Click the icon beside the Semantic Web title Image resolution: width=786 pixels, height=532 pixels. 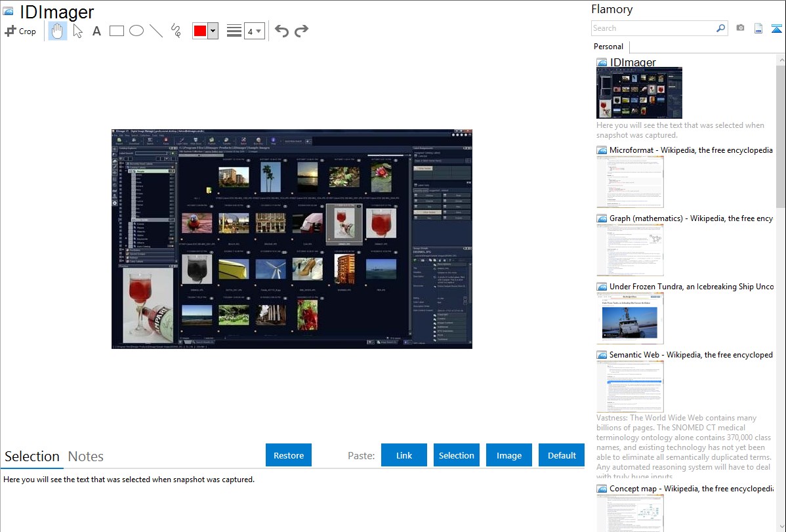[x=602, y=355]
